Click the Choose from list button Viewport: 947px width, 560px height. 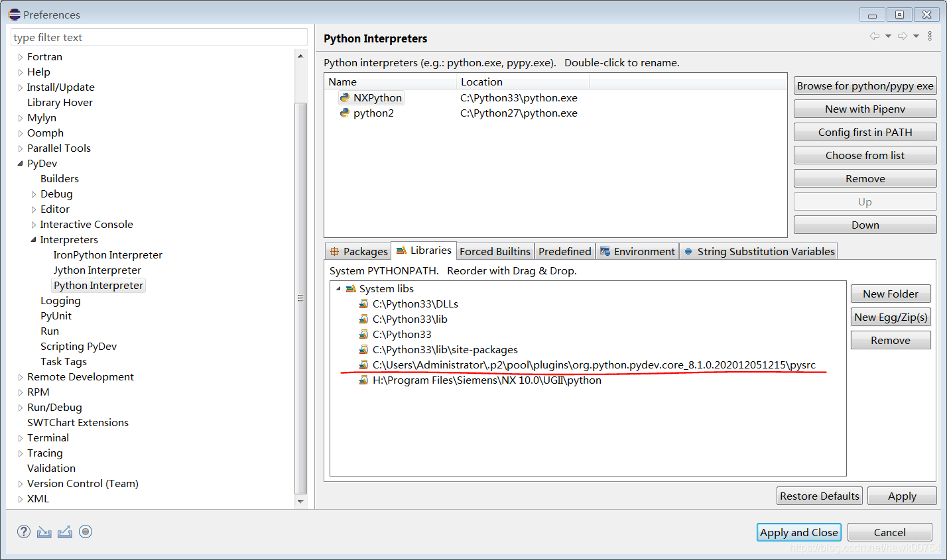[x=865, y=155]
